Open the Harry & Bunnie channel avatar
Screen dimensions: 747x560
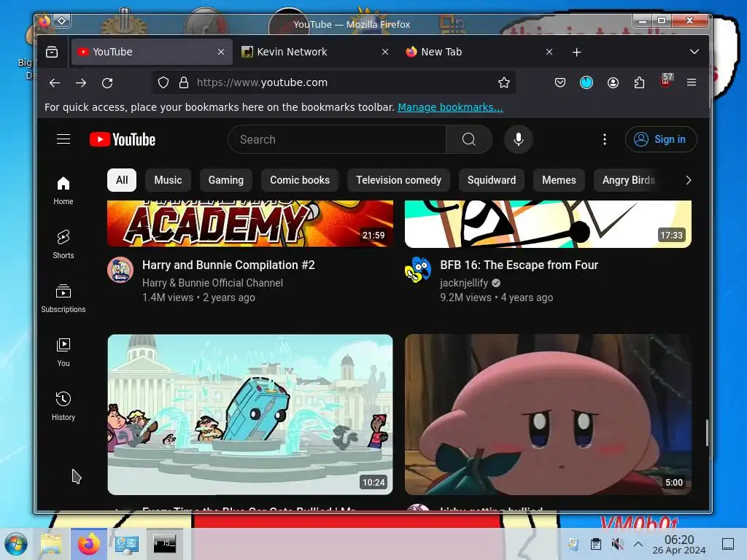point(120,270)
